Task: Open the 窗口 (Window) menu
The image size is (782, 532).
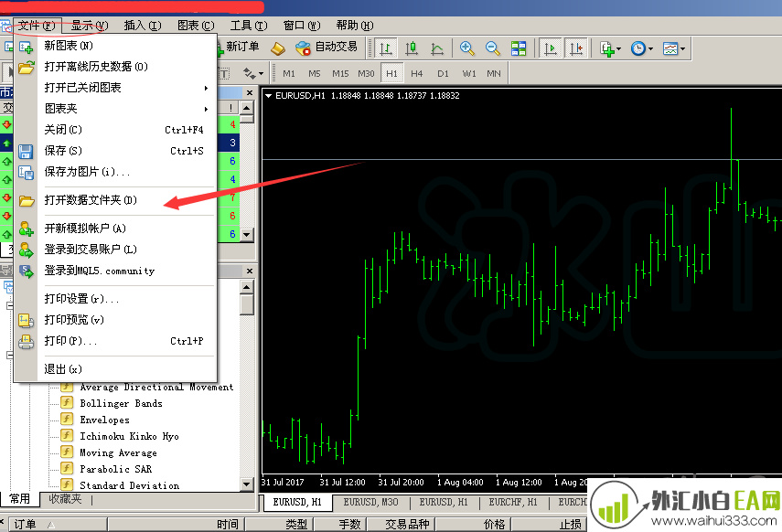Action: pyautogui.click(x=302, y=26)
